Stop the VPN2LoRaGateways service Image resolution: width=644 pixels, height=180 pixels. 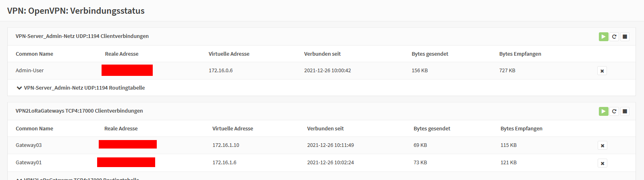coord(625,111)
